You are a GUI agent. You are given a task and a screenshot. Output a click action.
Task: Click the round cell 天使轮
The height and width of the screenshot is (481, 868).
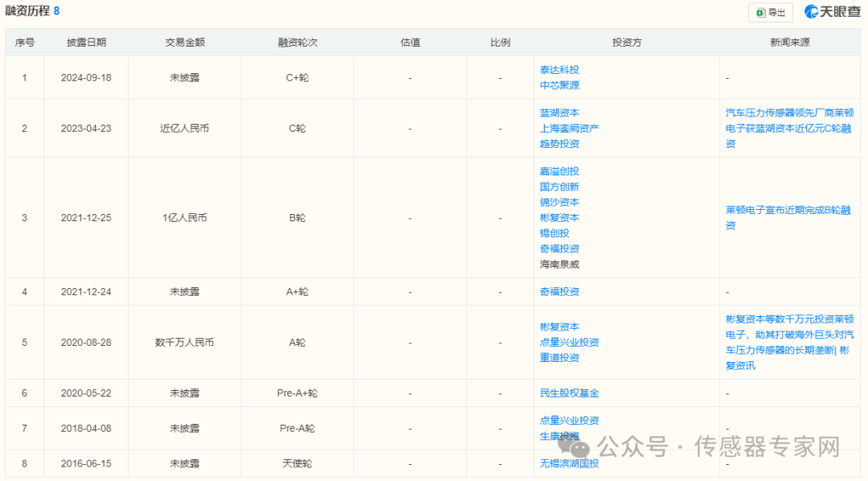point(297,464)
